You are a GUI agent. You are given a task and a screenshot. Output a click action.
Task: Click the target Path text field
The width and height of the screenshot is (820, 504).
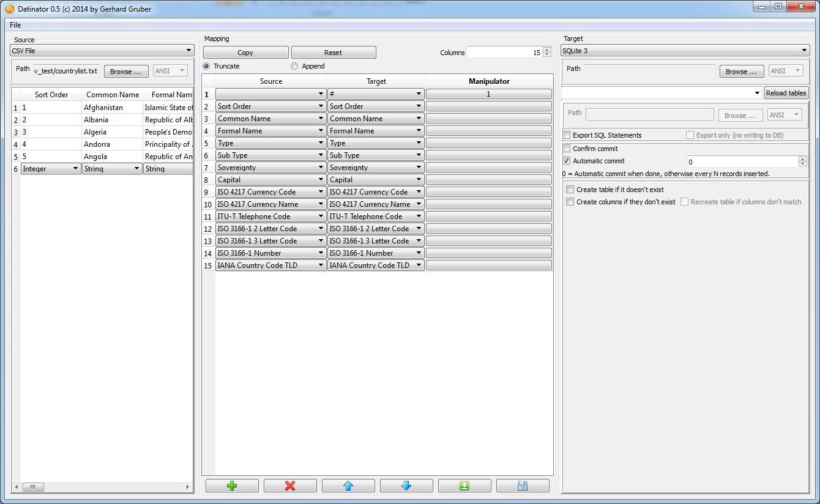[650, 70]
